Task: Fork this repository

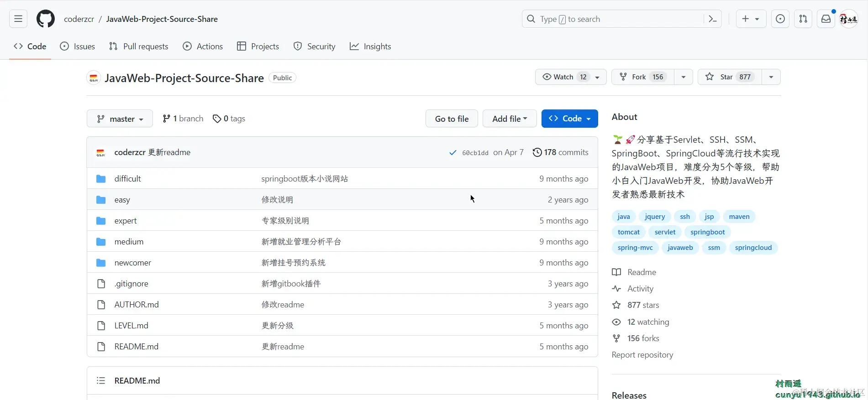Action: (643, 77)
